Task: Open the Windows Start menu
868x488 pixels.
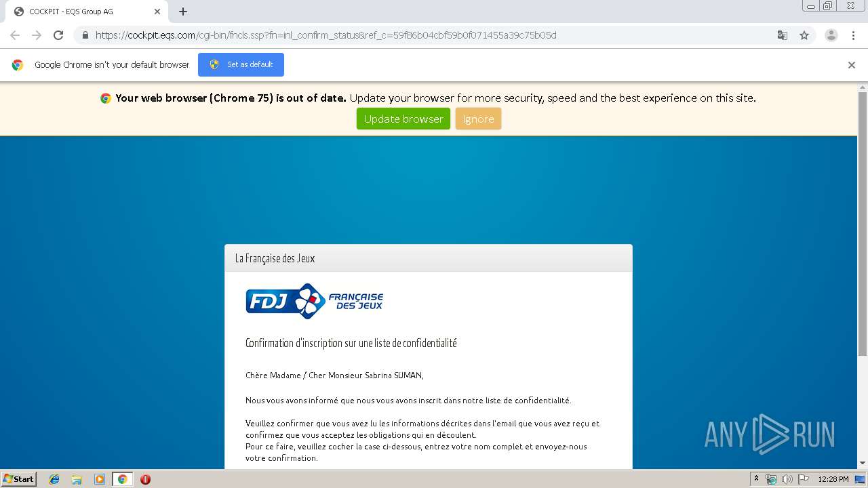Action: tap(19, 479)
